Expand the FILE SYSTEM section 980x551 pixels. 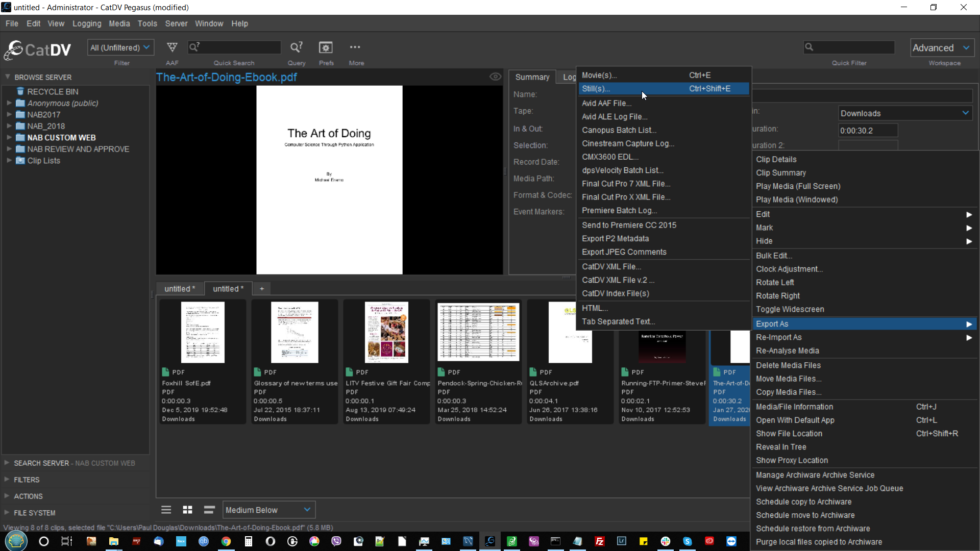(x=7, y=513)
